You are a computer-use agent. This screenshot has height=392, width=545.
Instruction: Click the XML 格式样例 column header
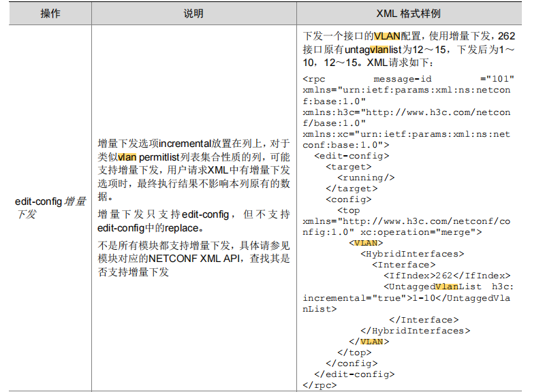click(418, 14)
